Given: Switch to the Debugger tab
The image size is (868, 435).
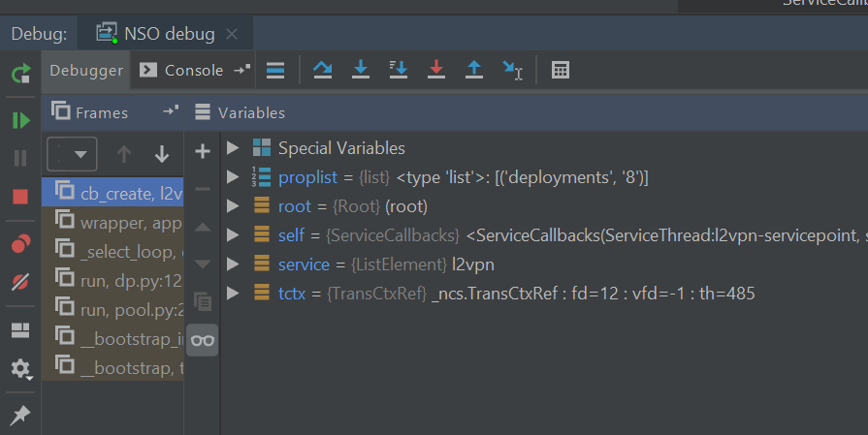Looking at the screenshot, I should 86,70.
